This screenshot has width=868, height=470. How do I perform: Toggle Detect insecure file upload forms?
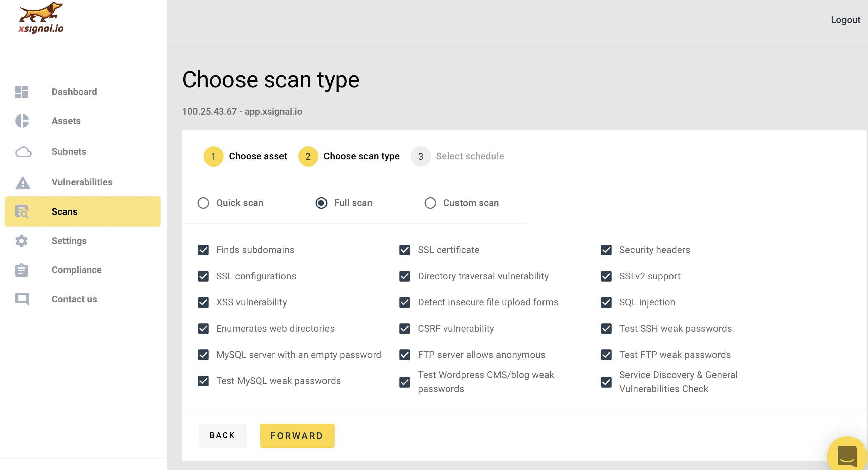coord(405,303)
